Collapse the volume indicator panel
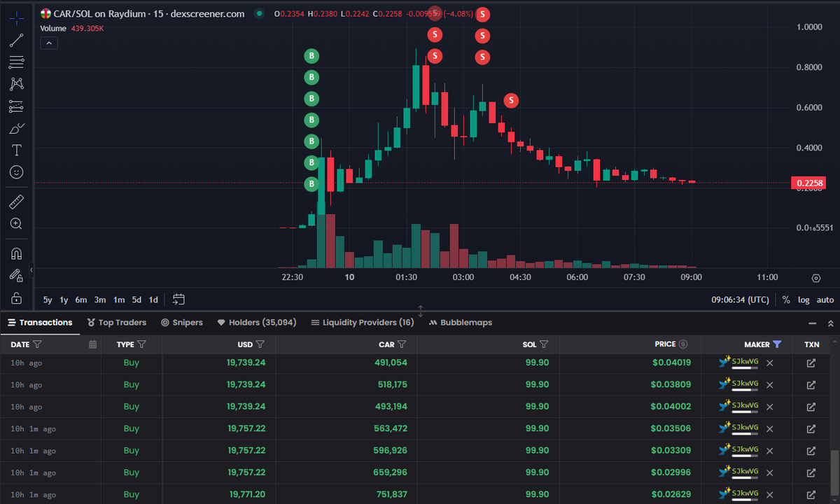 click(x=48, y=43)
